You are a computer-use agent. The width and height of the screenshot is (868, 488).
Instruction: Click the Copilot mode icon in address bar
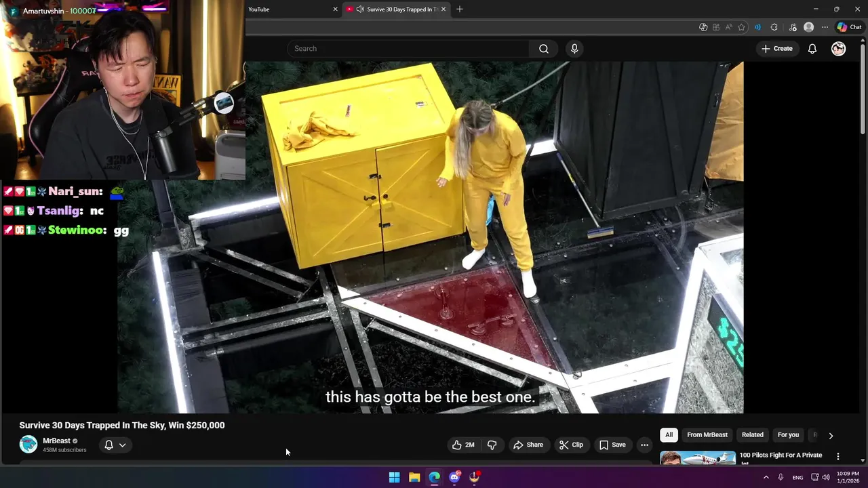(703, 27)
